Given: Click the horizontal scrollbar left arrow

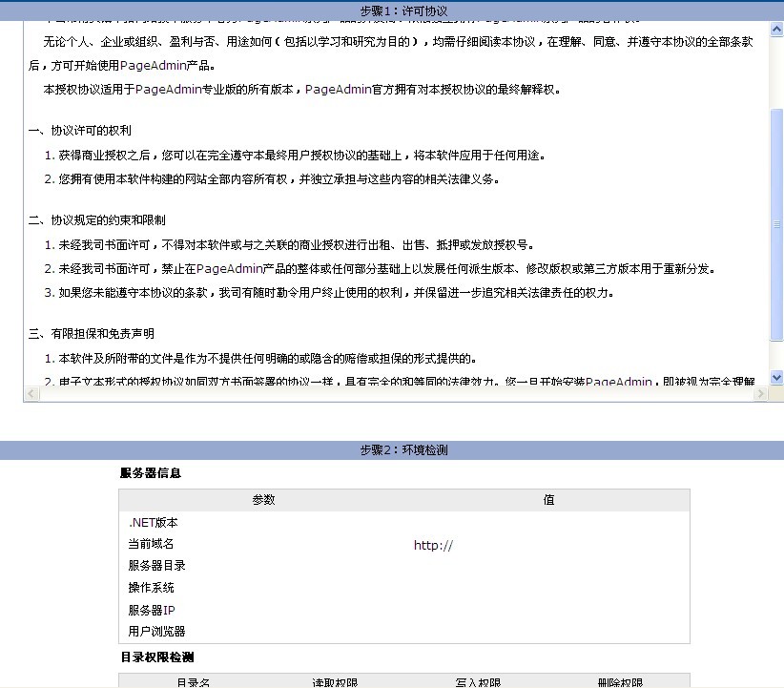Looking at the screenshot, I should (x=31, y=394).
